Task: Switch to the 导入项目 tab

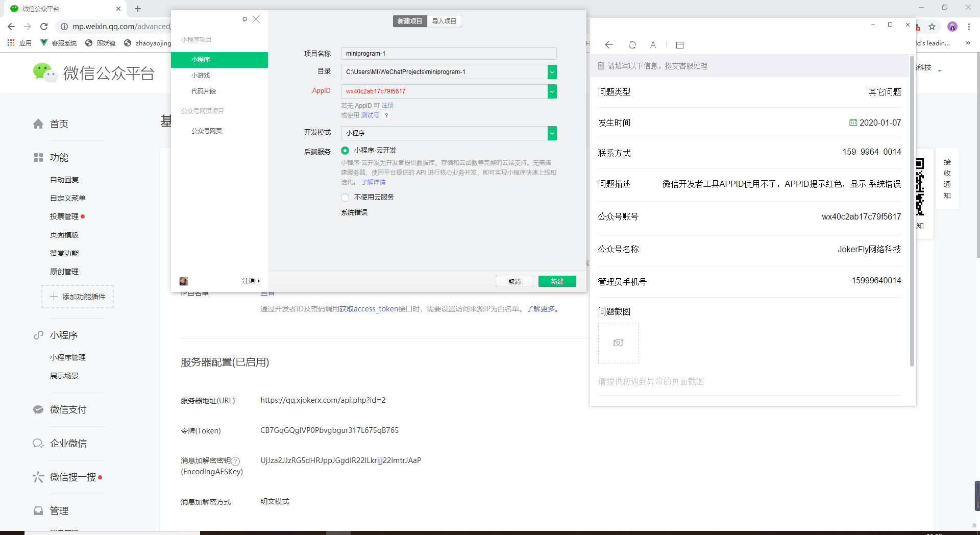Action: (444, 21)
